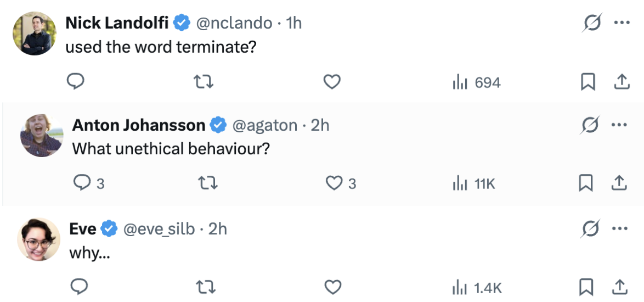Reply to Nick Landolfi's tweet
644x302 pixels.
(75, 82)
